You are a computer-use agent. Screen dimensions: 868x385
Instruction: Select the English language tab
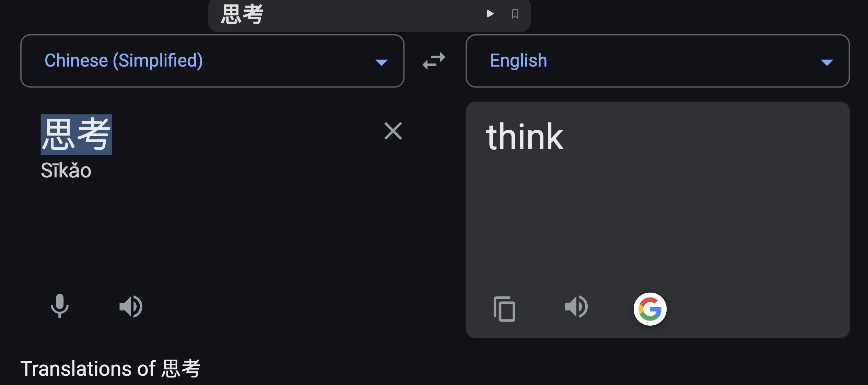[x=518, y=60]
